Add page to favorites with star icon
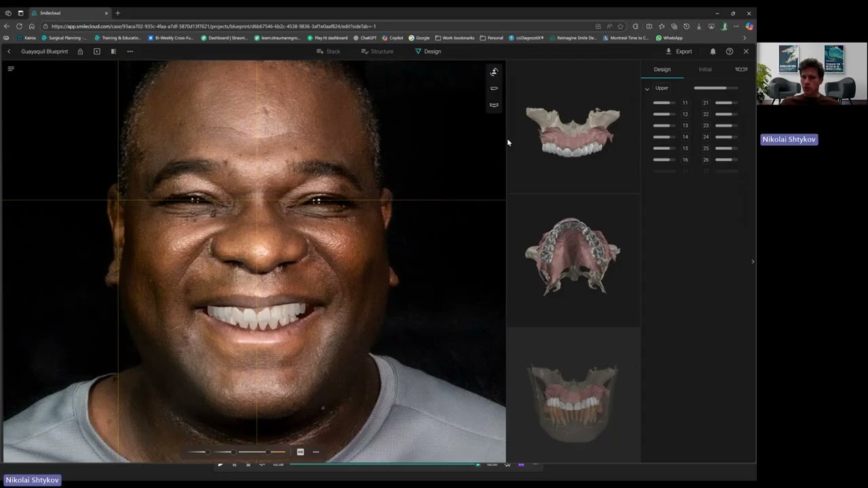This screenshot has width=868, height=488. coord(620,26)
